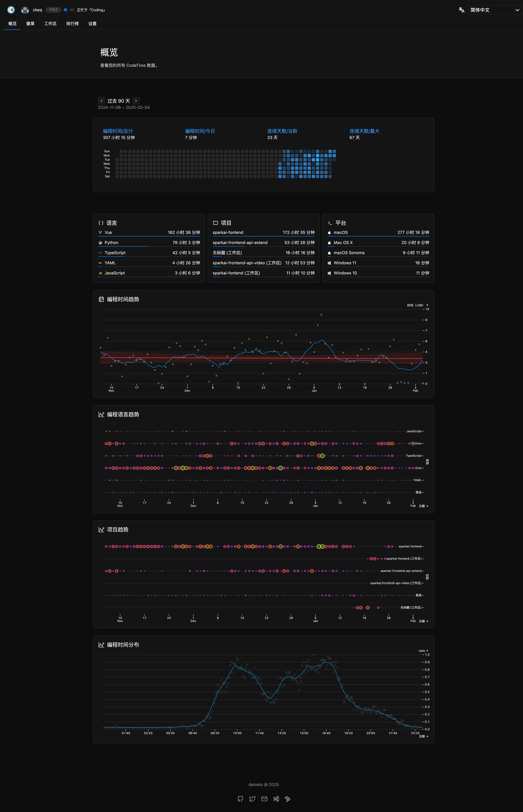
Task: Click the 编程时间分布 heading
Action: pos(123,644)
